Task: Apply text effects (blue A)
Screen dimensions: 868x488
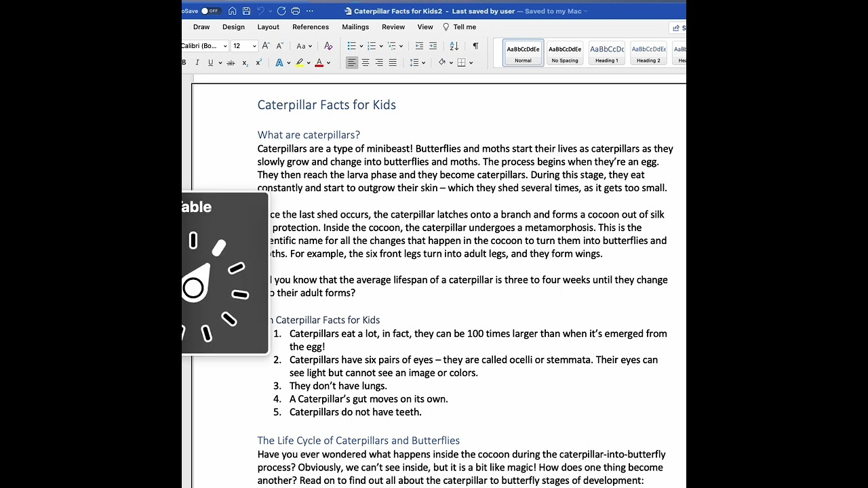Action: pyautogui.click(x=279, y=63)
